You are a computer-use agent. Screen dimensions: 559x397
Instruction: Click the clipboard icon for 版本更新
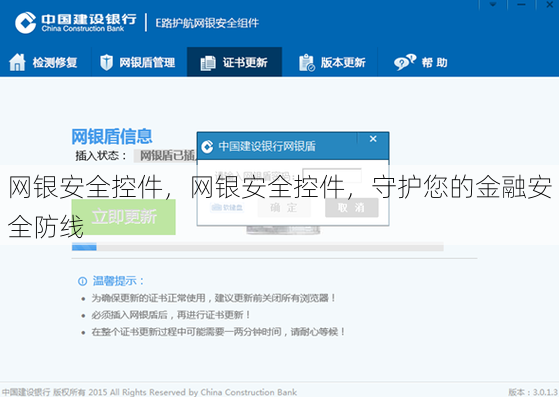[x=307, y=63]
